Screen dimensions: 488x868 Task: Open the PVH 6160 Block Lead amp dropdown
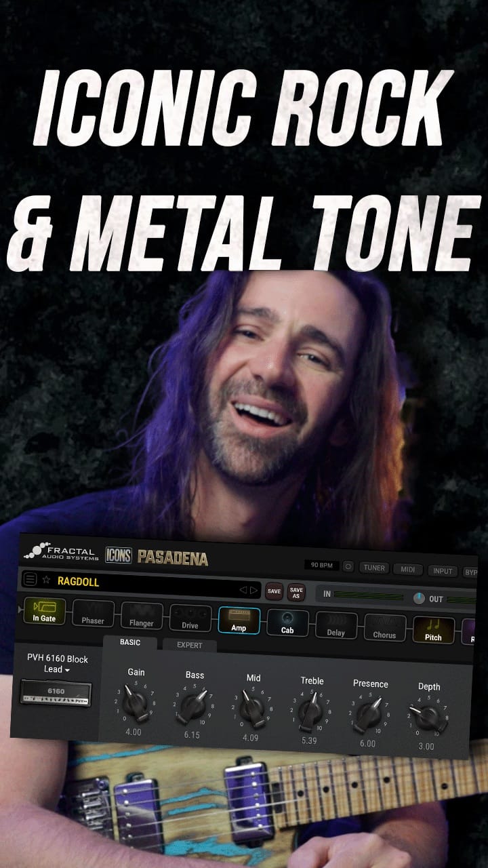tap(57, 663)
